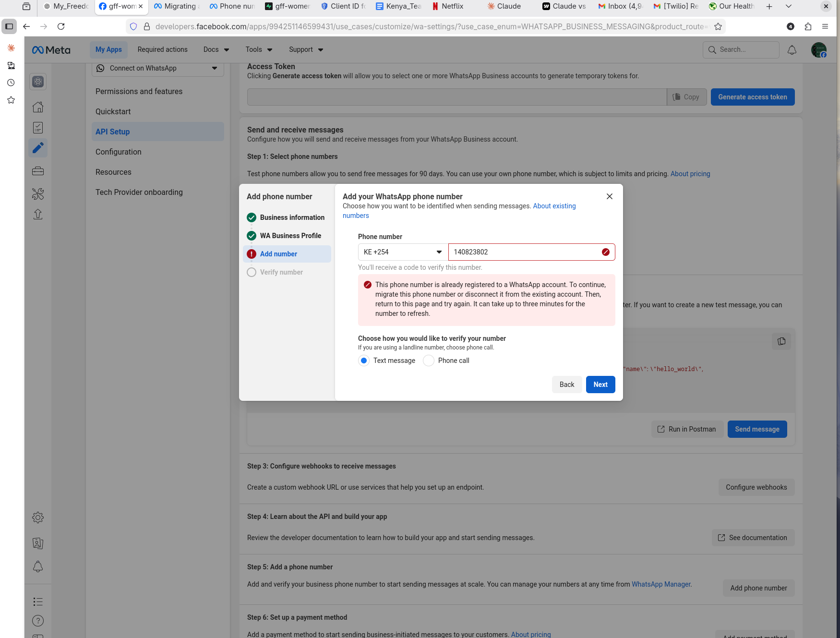Open the Docs menu dropdown
840x638 pixels.
pos(216,49)
